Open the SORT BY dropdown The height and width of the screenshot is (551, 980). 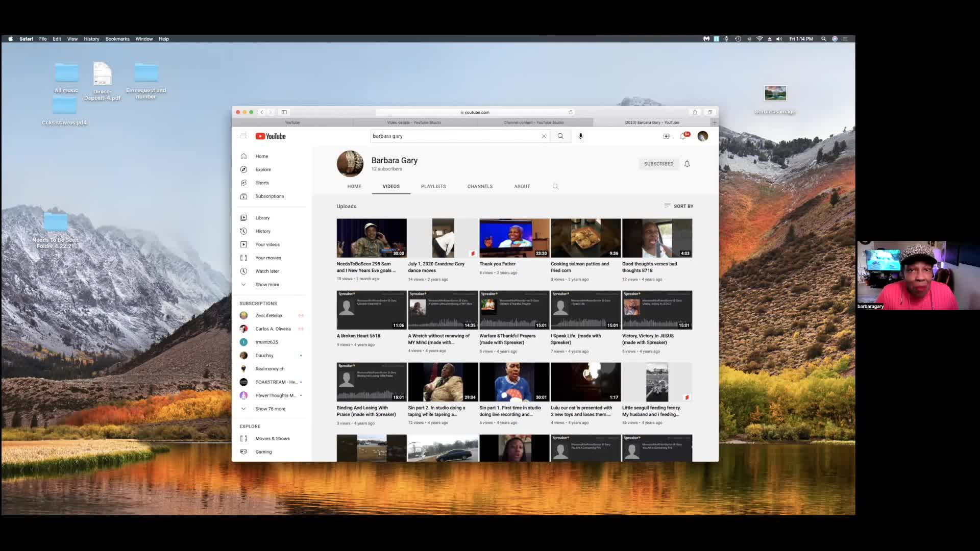tap(679, 206)
